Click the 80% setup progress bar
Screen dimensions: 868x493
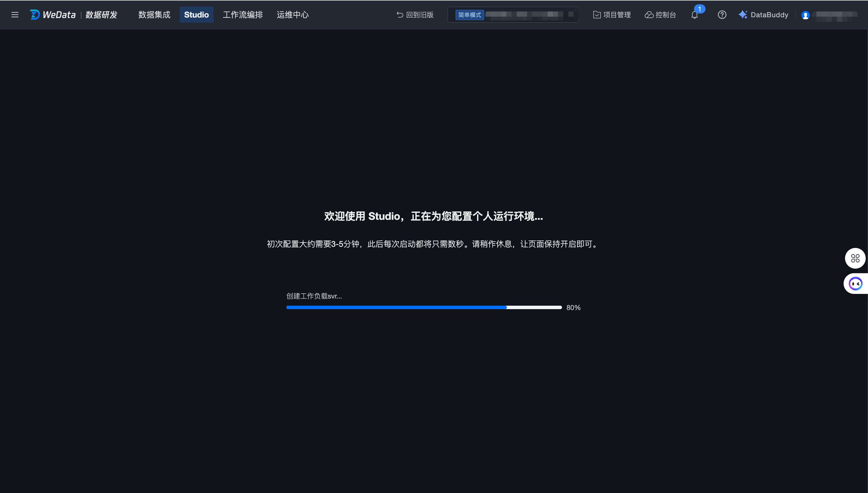pos(424,307)
